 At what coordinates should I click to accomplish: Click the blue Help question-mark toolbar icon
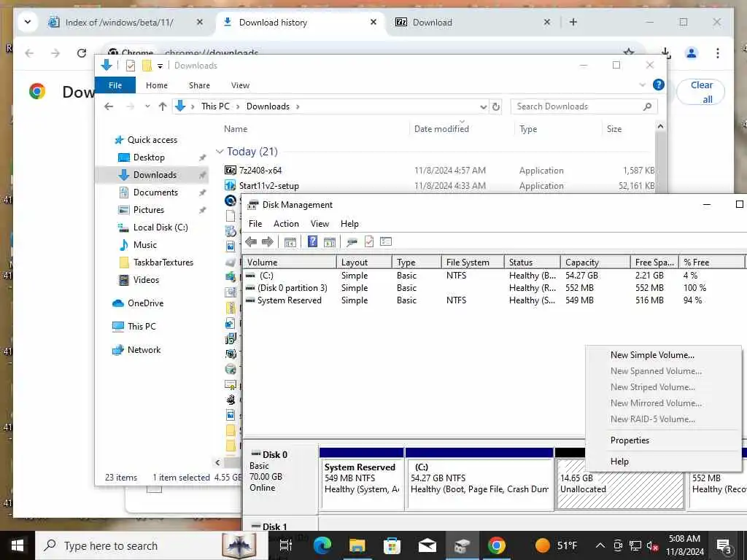(312, 242)
